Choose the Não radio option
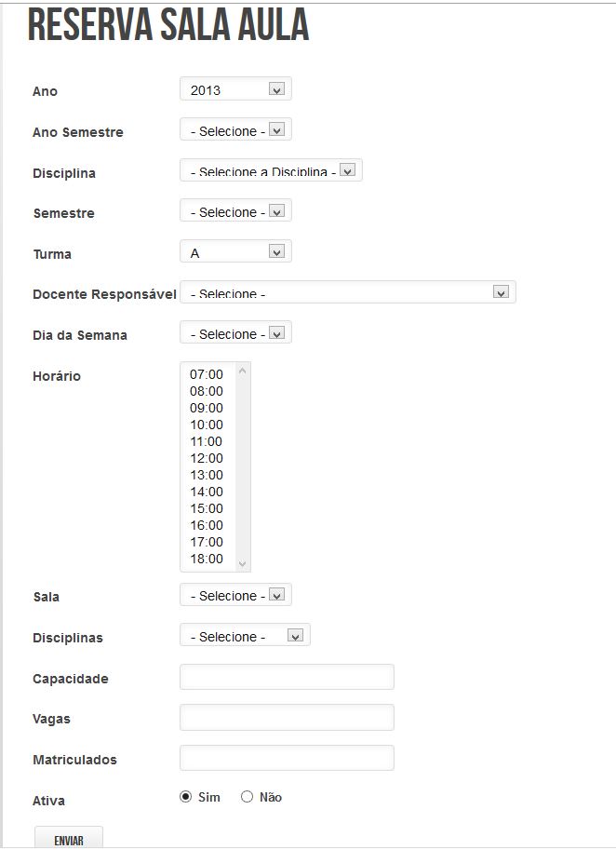 click(247, 797)
